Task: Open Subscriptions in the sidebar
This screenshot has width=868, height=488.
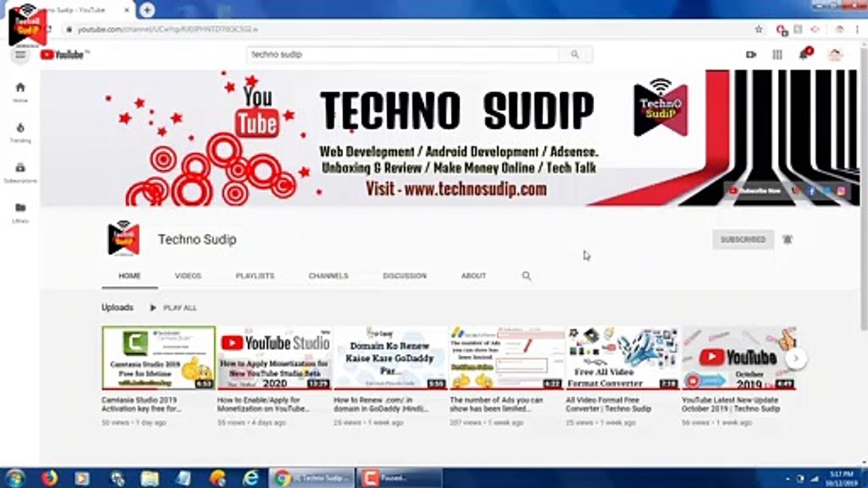Action: click(20, 172)
